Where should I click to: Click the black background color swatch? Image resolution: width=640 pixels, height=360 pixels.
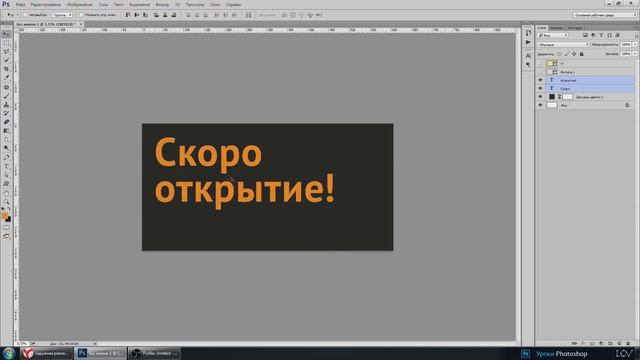(8, 219)
